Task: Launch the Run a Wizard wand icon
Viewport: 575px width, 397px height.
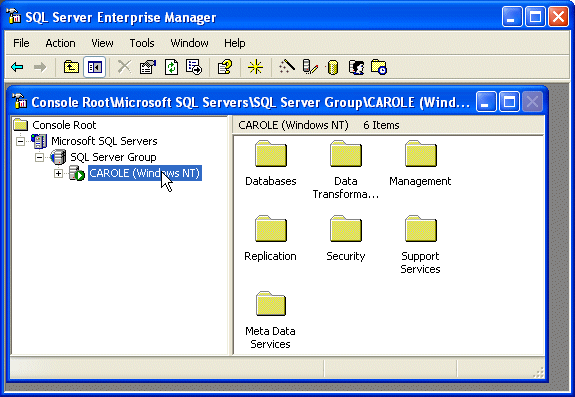Action: click(x=287, y=67)
